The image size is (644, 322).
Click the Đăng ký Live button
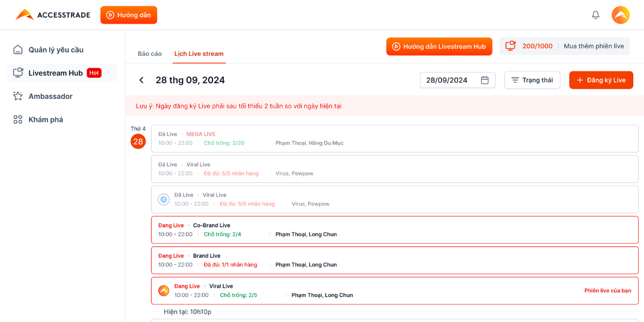tap(601, 80)
